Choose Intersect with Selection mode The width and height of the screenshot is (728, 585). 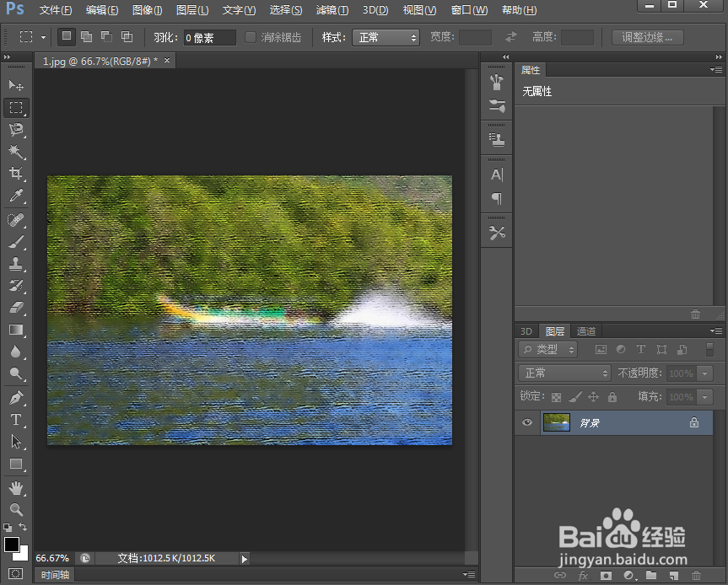tap(127, 36)
